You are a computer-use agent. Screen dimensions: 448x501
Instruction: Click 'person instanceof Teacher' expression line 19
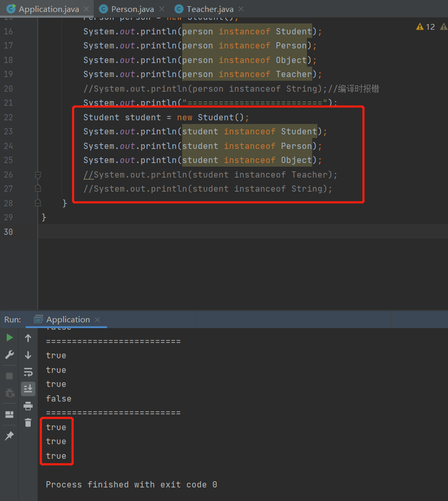[247, 74]
